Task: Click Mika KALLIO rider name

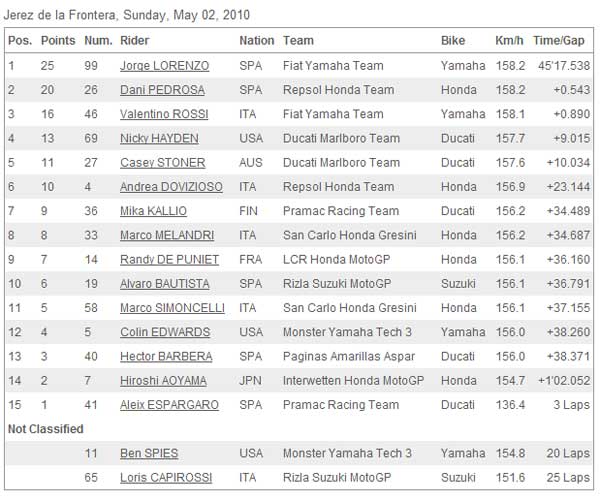Action: coord(153,211)
